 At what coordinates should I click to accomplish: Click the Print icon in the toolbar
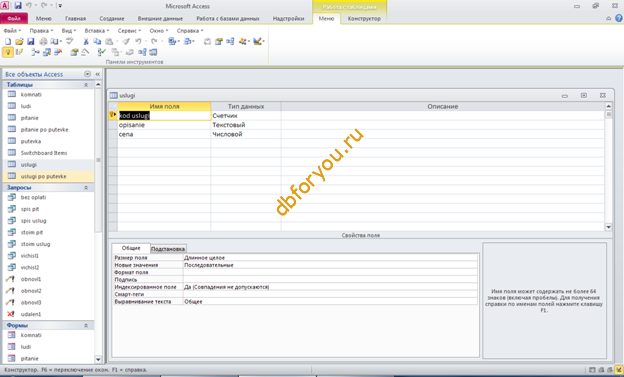click(x=43, y=41)
